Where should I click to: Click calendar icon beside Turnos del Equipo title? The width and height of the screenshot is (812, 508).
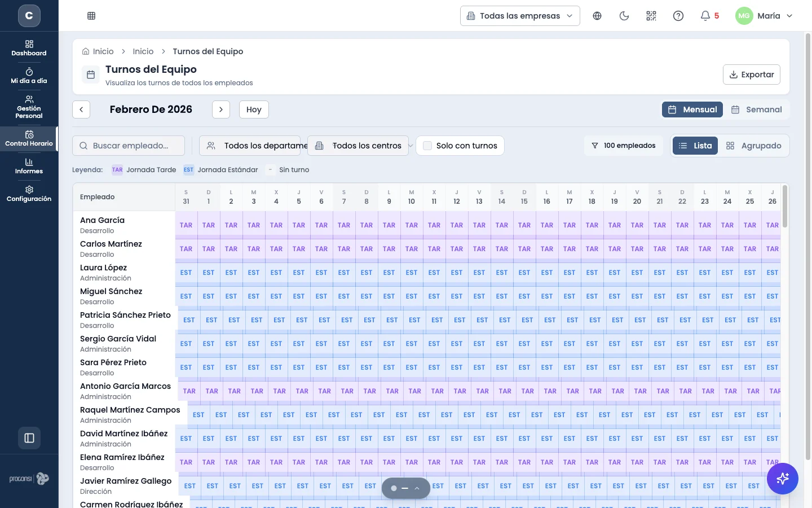91,75
